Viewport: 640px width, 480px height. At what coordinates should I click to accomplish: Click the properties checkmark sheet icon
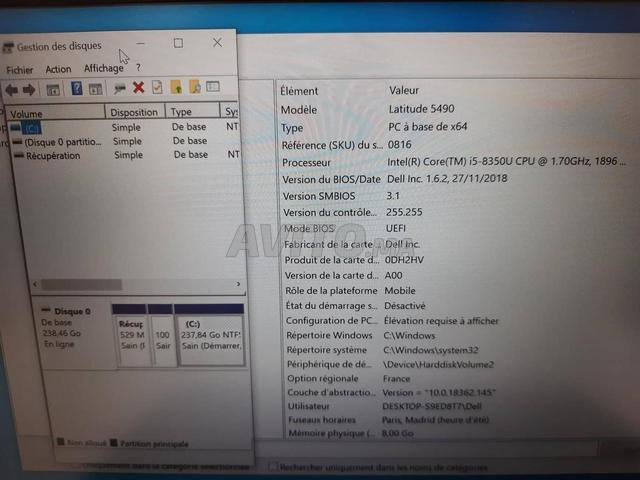coord(157,87)
